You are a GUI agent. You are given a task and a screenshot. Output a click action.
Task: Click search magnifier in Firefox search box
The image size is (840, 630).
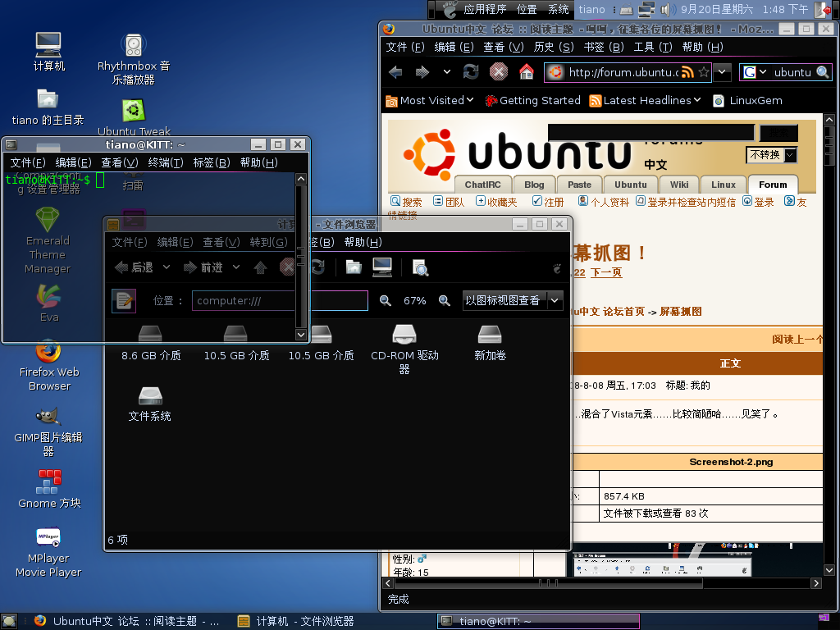tap(822, 72)
